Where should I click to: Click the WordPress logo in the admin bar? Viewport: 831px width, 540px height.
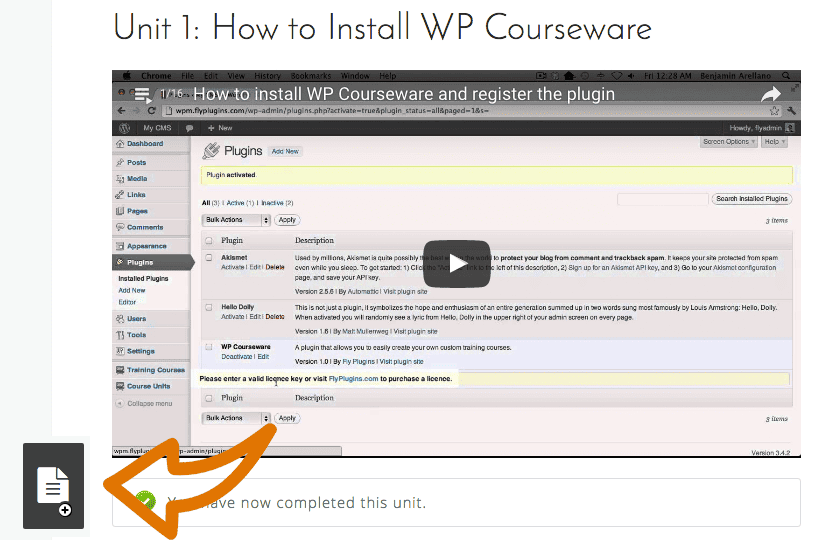(125, 128)
